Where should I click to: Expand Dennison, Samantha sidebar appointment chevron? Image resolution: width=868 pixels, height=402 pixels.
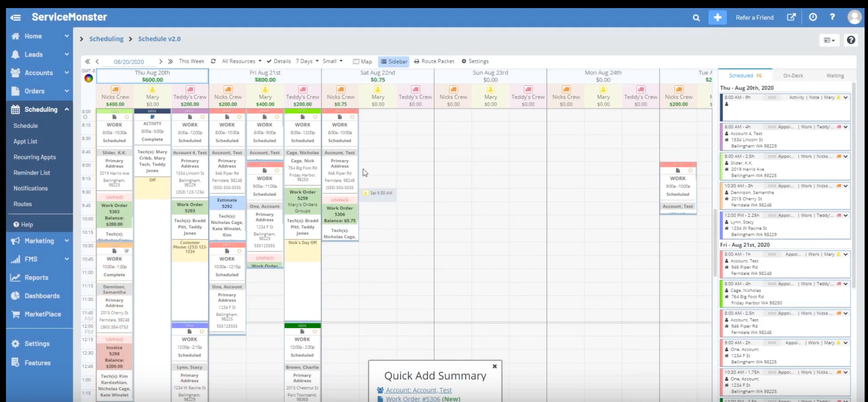click(x=846, y=186)
